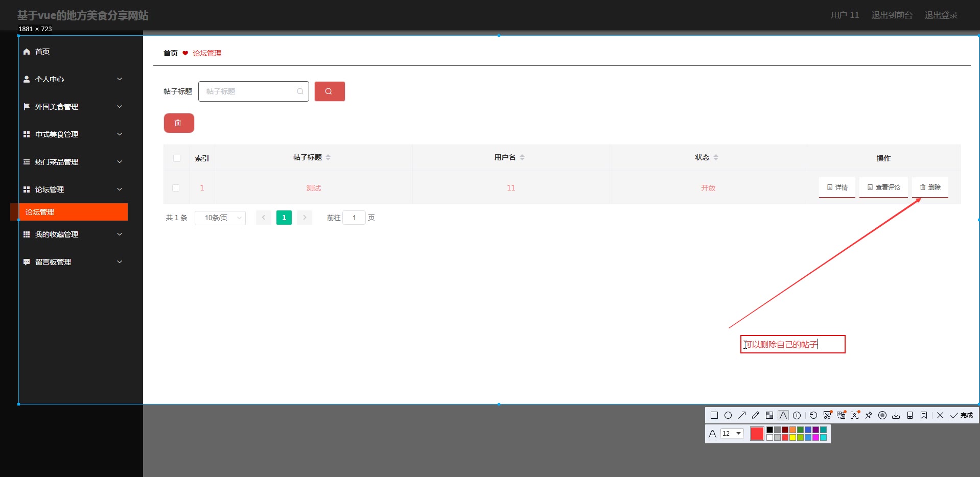Click 查看评论 for the 测试 post
This screenshot has width=980, height=477.
[x=883, y=187]
